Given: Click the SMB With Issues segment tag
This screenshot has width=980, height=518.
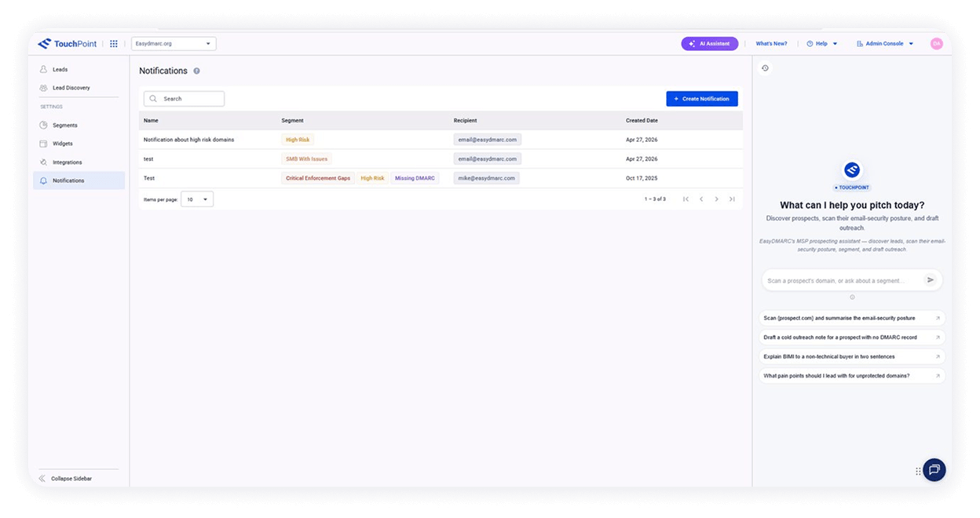Looking at the screenshot, I should [x=306, y=159].
